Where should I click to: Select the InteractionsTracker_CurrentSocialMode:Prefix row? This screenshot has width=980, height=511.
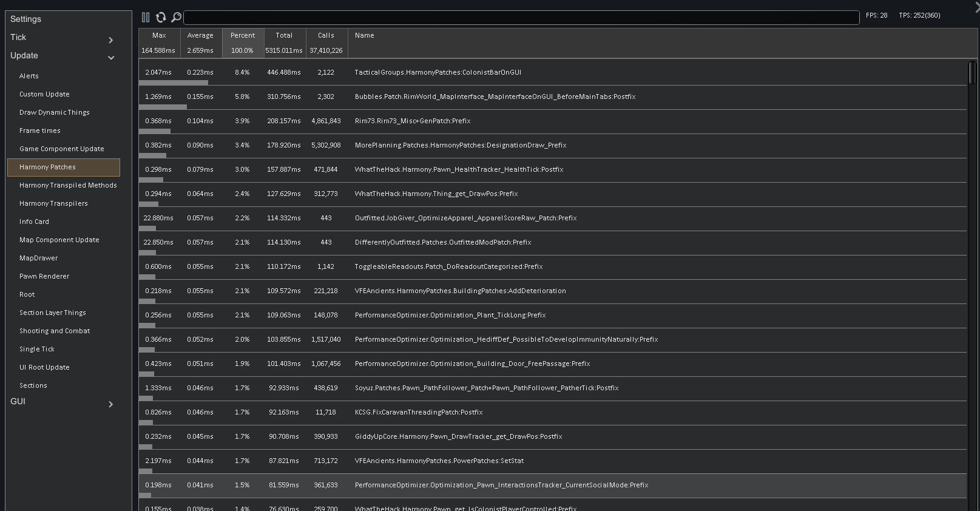[x=553, y=486]
